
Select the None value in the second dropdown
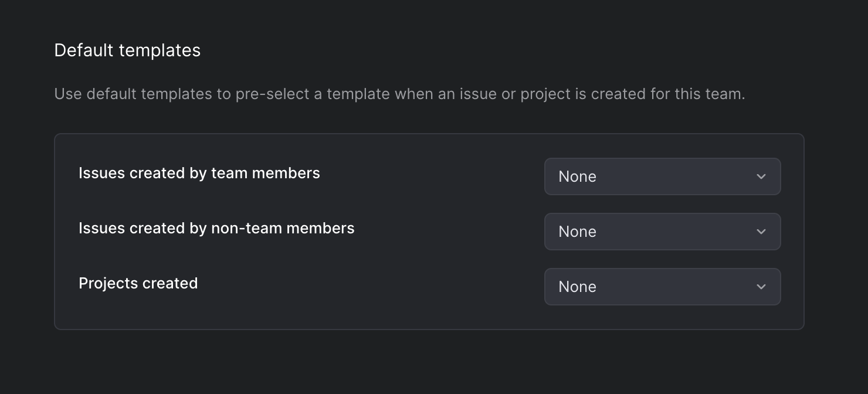[x=577, y=232]
